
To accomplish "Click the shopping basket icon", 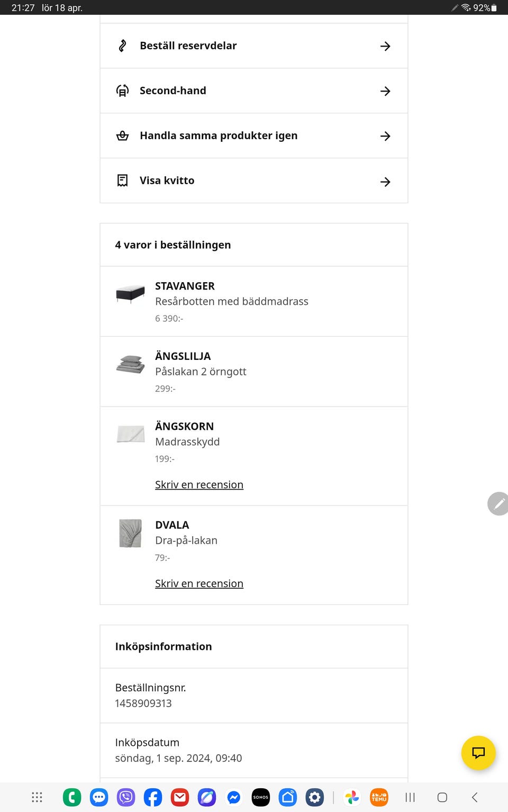I will [x=122, y=136].
